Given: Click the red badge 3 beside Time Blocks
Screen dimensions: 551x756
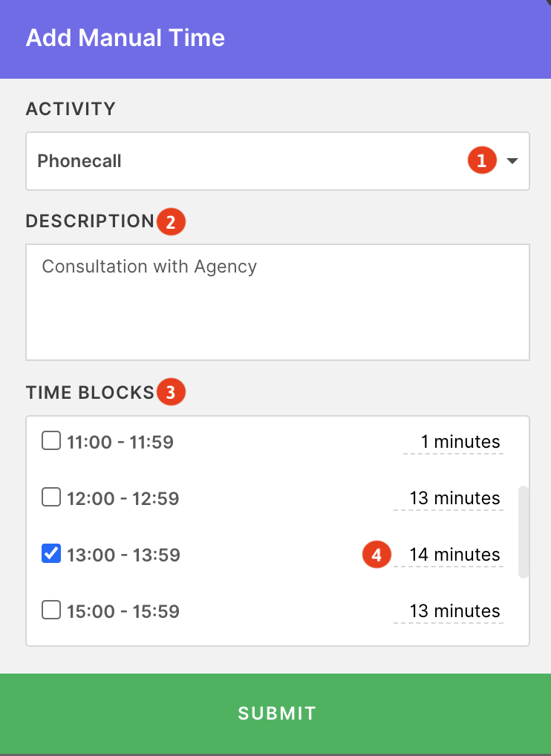Looking at the screenshot, I should (171, 392).
